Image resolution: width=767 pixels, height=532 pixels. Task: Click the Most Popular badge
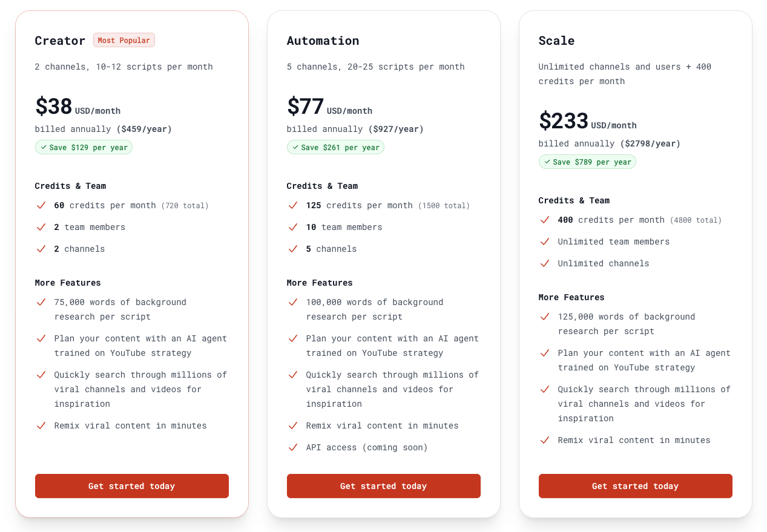(x=124, y=41)
